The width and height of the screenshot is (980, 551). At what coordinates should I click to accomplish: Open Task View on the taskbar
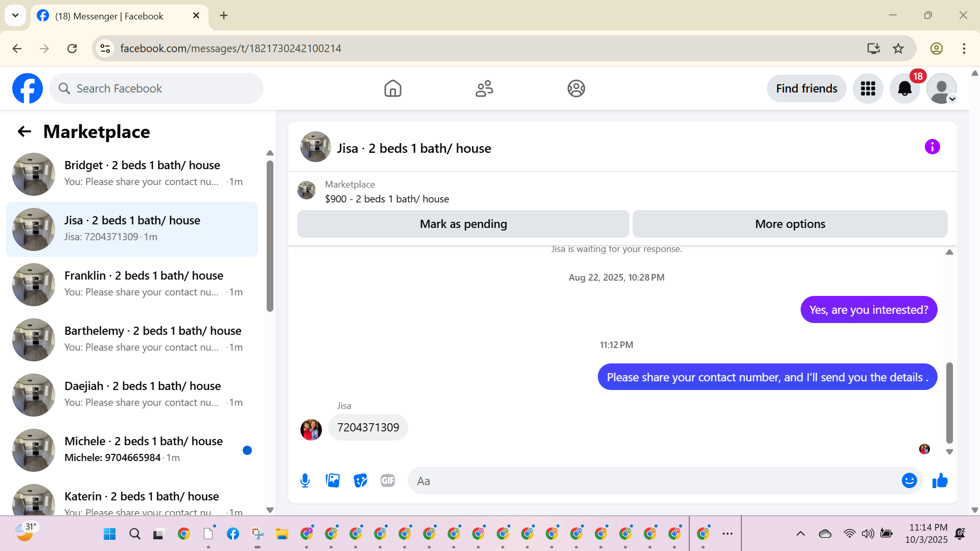click(158, 534)
